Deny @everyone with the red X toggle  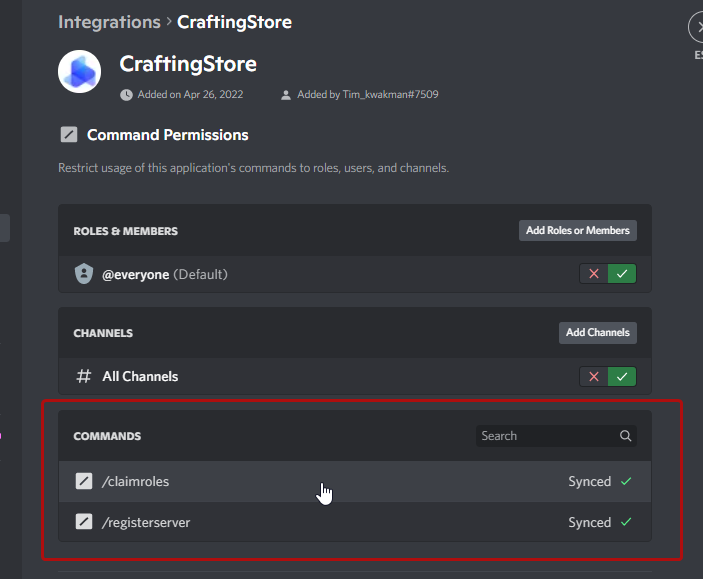(594, 274)
